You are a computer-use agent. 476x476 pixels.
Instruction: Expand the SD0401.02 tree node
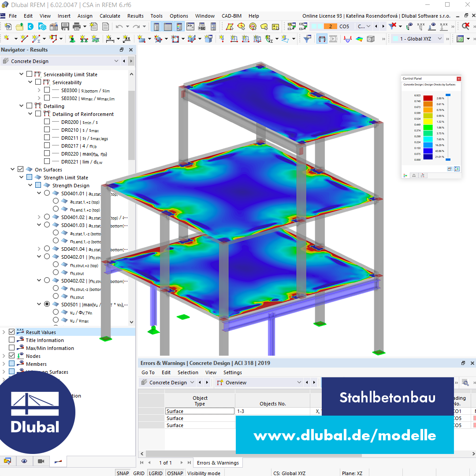(x=39, y=217)
